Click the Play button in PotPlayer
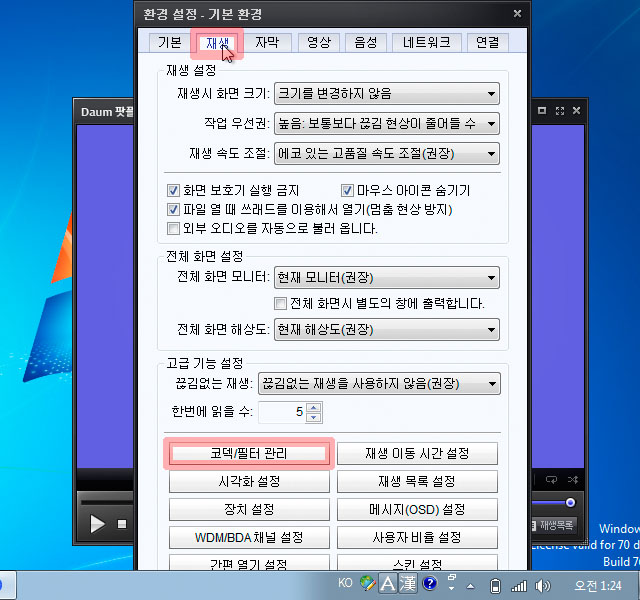The height and width of the screenshot is (600, 640). click(x=97, y=523)
